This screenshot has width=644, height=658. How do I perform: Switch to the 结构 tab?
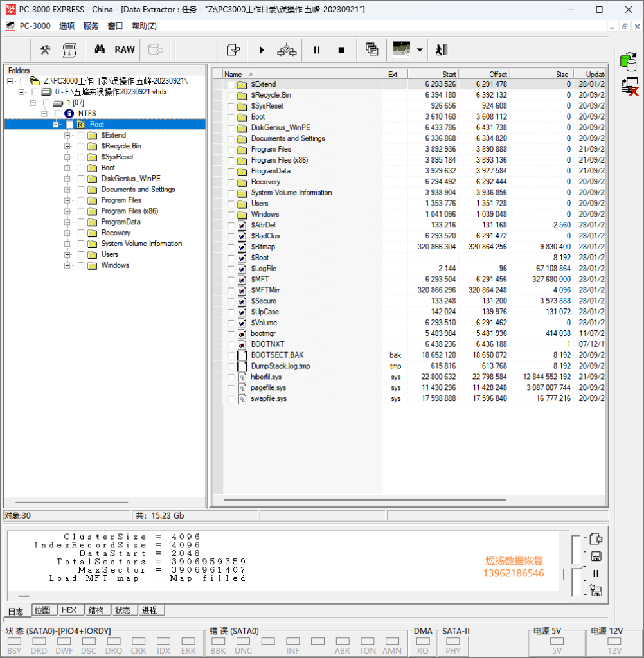pyautogui.click(x=96, y=610)
